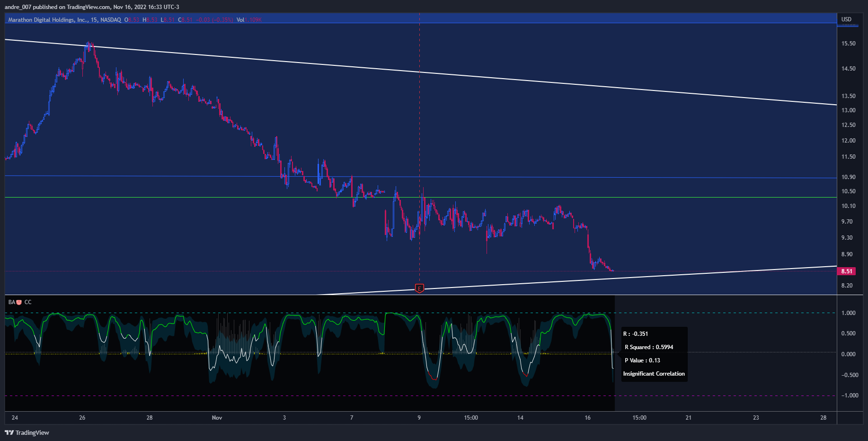Click the 1.000 indicator scale label
This screenshot has width=868, height=441.
tap(849, 313)
